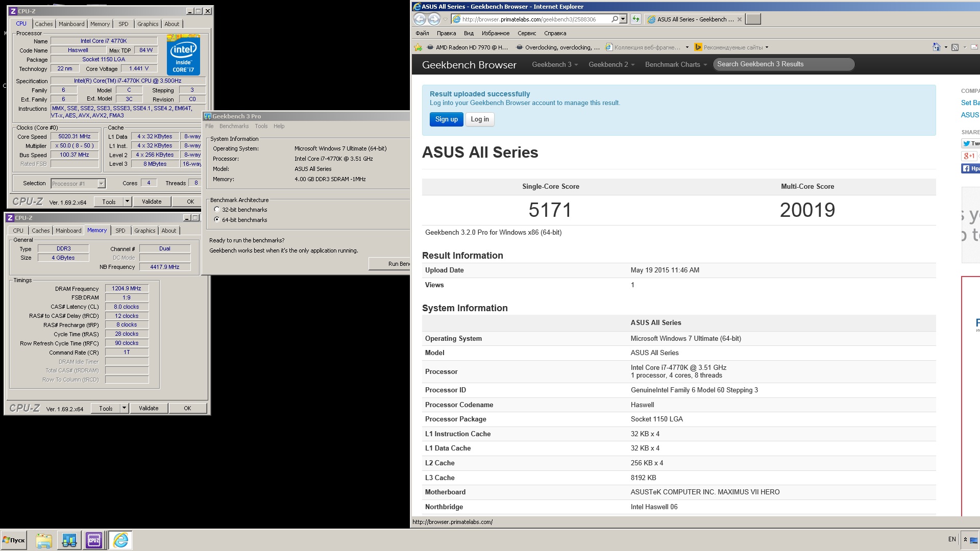Click the IE address bar URL
Image resolution: width=980 pixels, height=551 pixels.
[529, 19]
